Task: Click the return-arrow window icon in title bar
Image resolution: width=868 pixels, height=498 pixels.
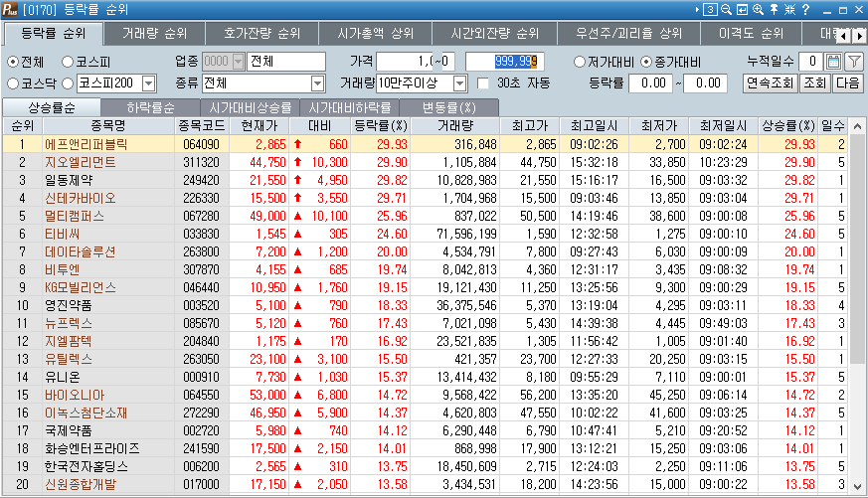Action: coord(743,9)
